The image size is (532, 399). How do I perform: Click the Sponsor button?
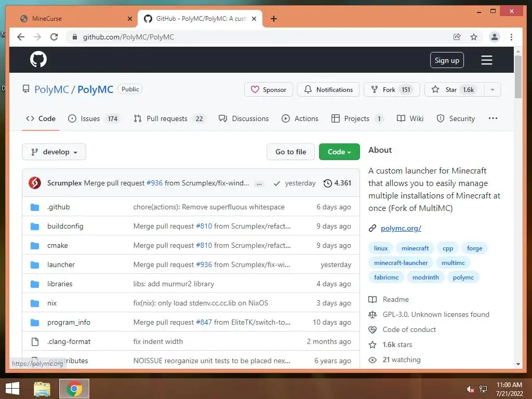coord(269,89)
